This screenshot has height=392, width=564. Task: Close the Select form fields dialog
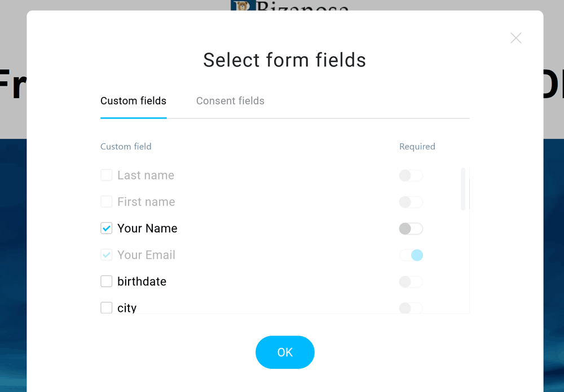point(515,38)
